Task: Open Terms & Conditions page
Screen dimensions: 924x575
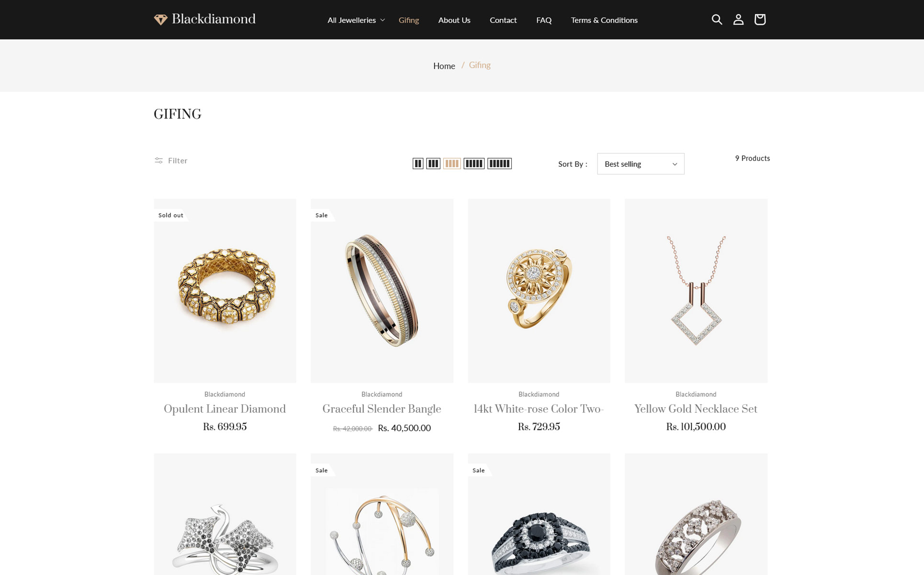Action: point(604,20)
